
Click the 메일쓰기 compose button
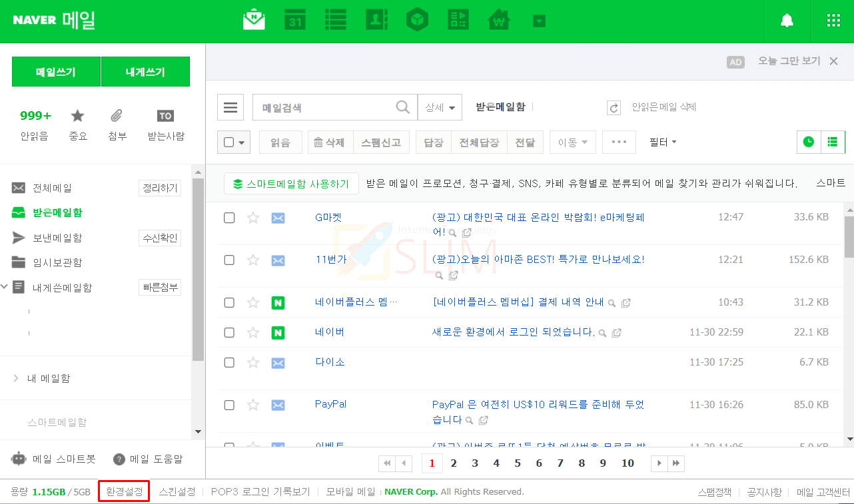pos(56,72)
